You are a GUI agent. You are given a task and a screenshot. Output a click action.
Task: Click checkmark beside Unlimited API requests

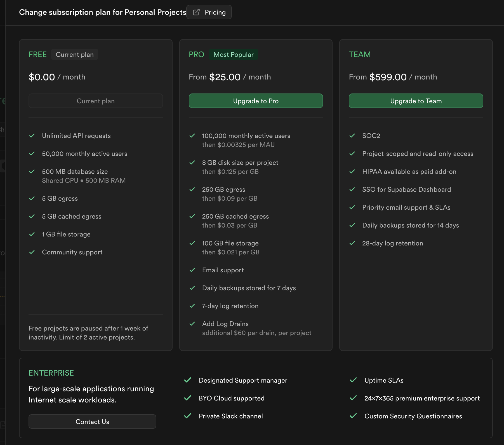32,136
